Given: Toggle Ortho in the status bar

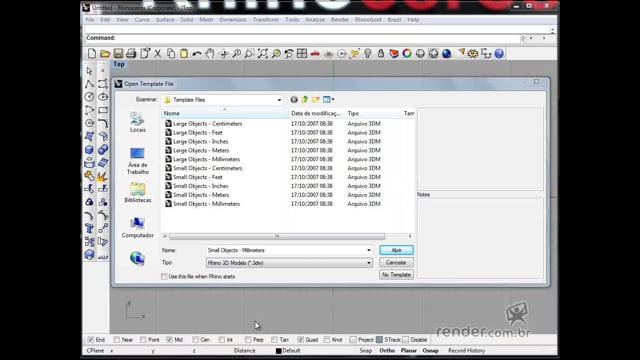Looking at the screenshot, I should 387,351.
